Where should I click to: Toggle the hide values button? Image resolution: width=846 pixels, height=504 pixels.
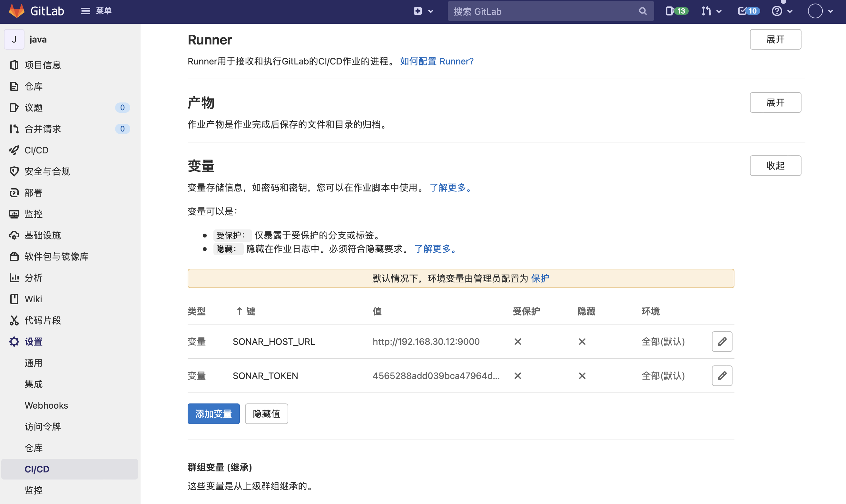click(x=266, y=414)
